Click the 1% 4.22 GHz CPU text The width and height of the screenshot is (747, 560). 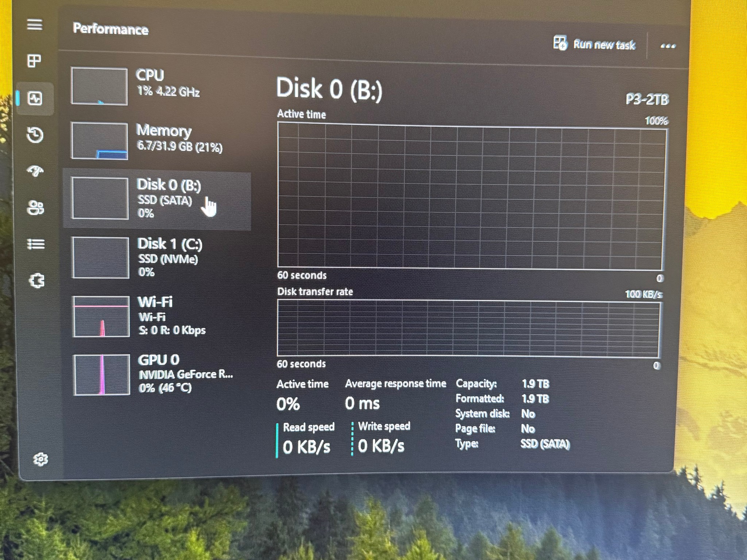pyautogui.click(x=169, y=91)
